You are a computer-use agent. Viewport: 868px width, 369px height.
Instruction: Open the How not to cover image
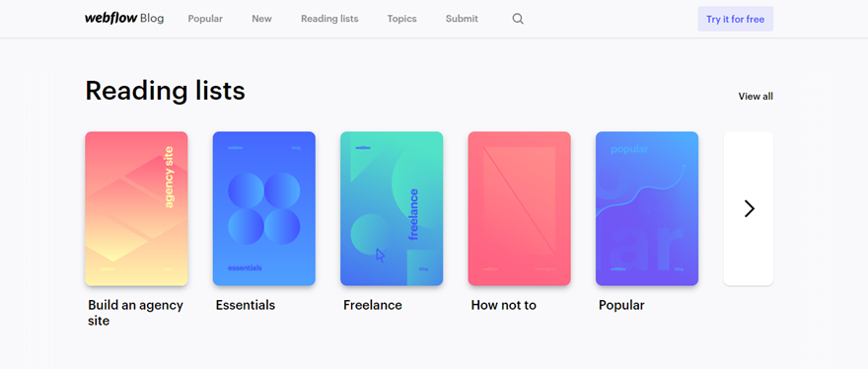(x=519, y=208)
